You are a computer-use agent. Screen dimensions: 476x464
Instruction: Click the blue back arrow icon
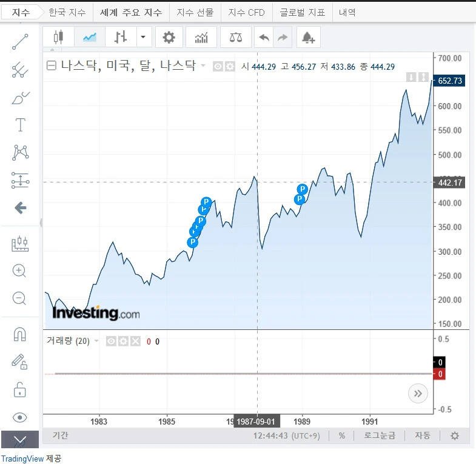[21, 208]
